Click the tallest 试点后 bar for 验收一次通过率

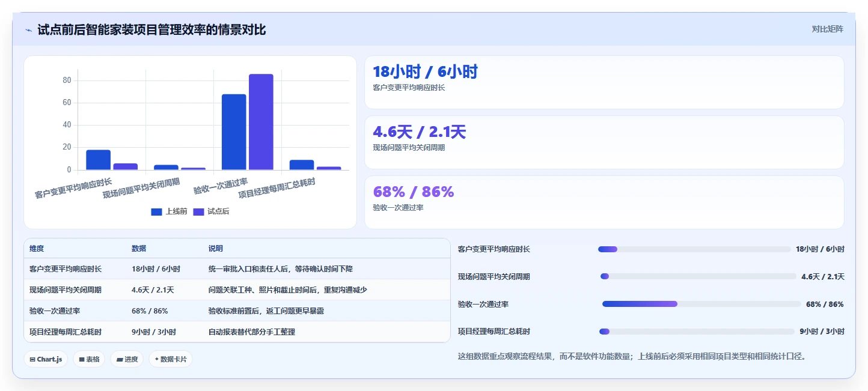tap(261, 122)
